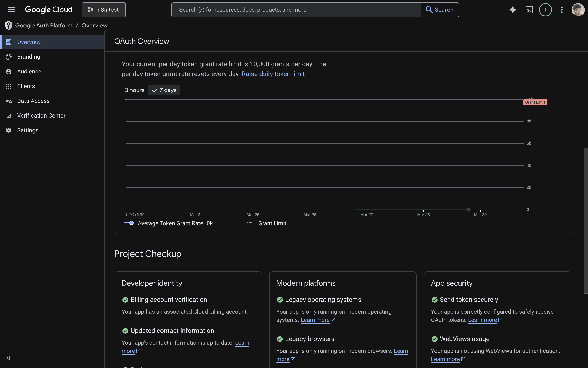Open Learn more under Send token securely
This screenshot has height=368, width=588.
click(485, 320)
